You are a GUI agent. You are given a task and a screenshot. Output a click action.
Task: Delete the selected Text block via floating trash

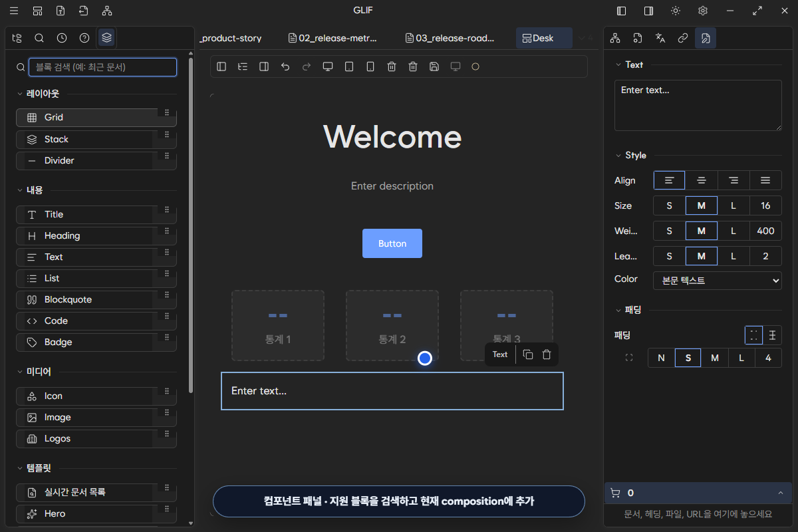(547, 354)
